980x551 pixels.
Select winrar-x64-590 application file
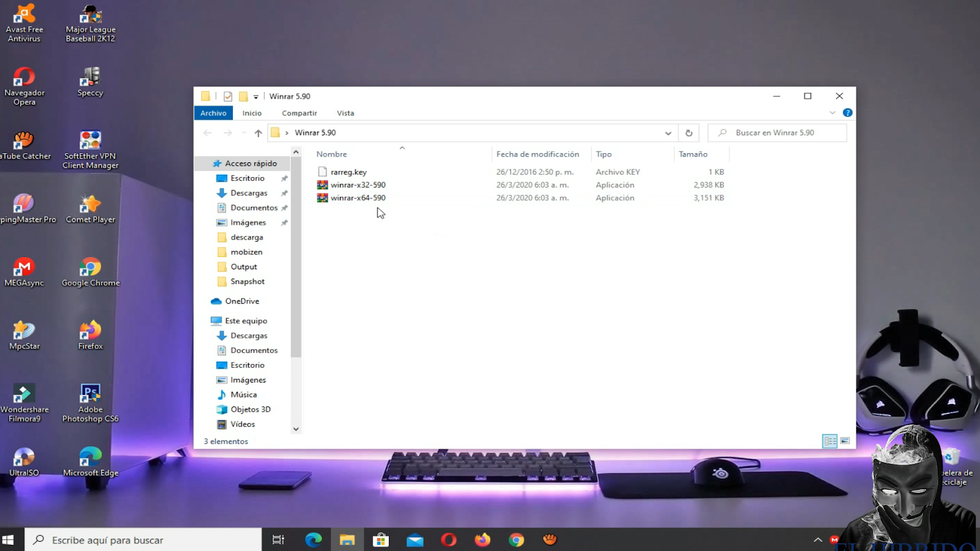click(358, 198)
